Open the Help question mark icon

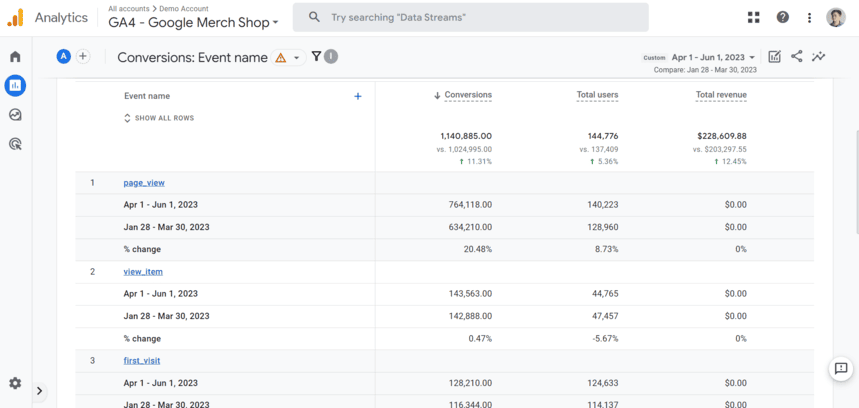(x=782, y=17)
